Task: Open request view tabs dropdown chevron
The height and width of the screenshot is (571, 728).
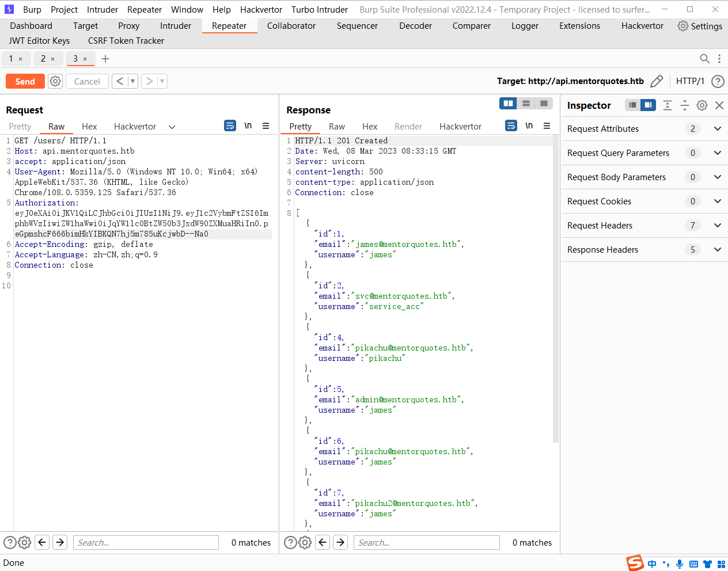Action: (172, 127)
